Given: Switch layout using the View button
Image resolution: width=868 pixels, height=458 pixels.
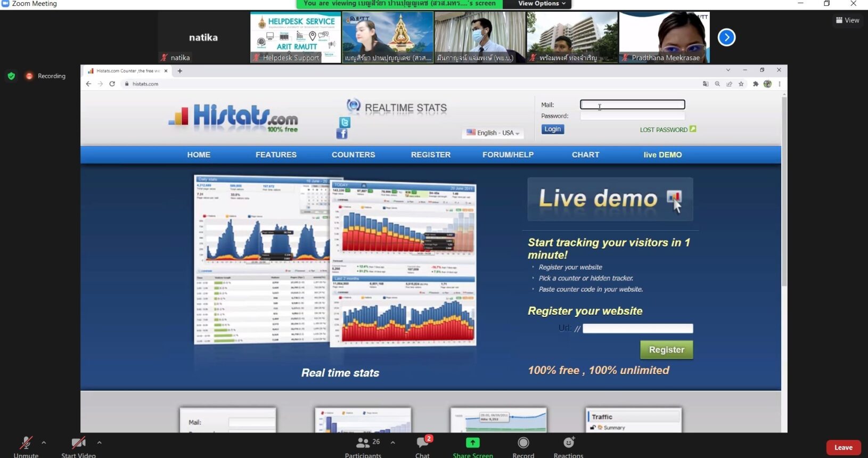Looking at the screenshot, I should (x=848, y=20).
